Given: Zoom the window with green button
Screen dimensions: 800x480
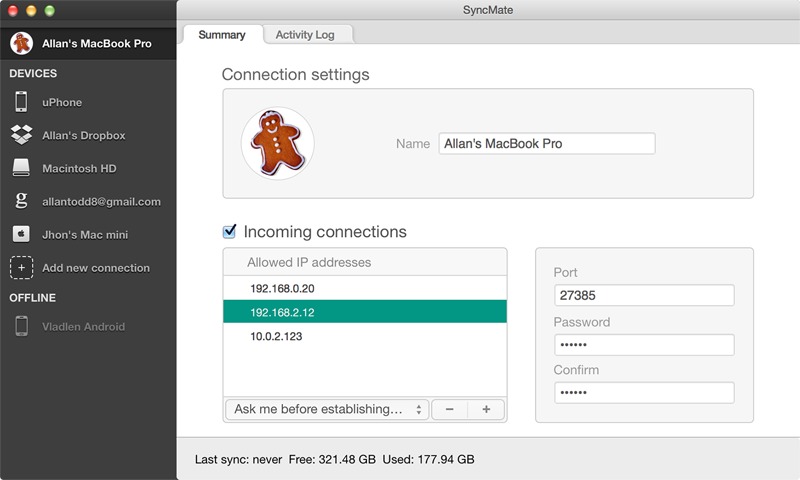Looking at the screenshot, I should (49, 10).
